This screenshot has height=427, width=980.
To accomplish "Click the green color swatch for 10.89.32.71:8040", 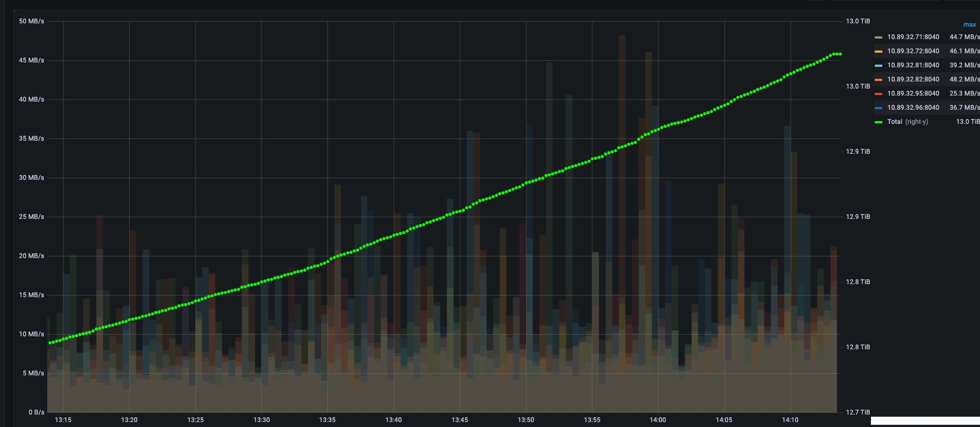I will point(878,37).
